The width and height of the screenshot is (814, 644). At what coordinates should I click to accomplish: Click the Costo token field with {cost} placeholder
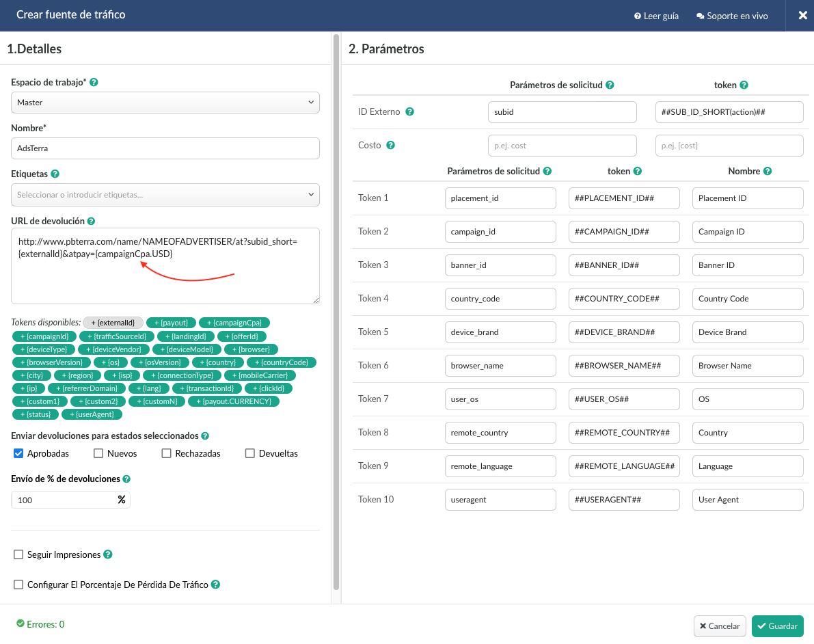pyautogui.click(x=729, y=146)
